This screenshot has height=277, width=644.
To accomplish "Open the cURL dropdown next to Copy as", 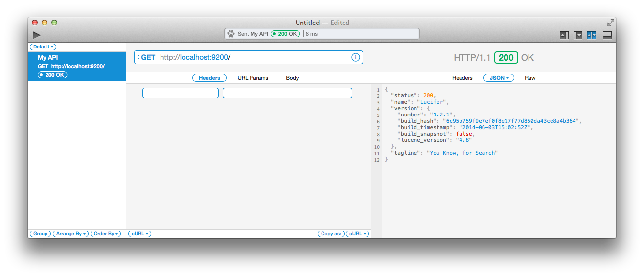I will pyautogui.click(x=357, y=234).
